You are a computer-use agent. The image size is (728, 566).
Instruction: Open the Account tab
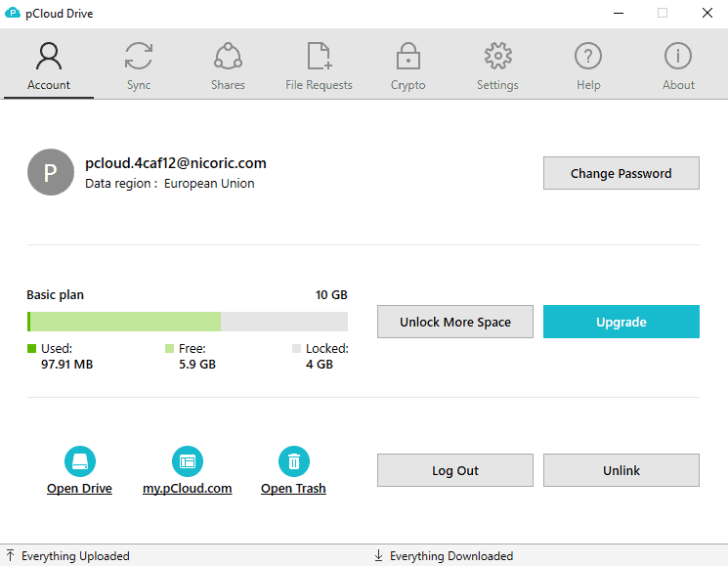49,65
